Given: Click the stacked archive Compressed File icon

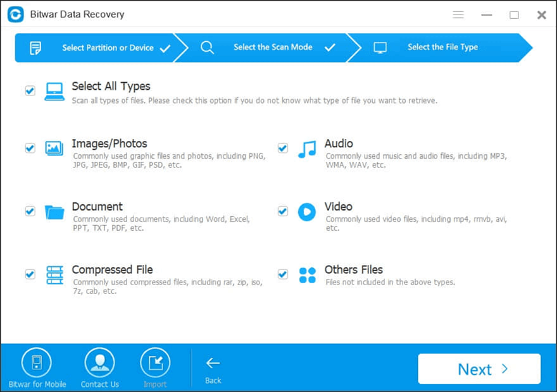Looking at the screenshot, I should pyautogui.click(x=54, y=275).
